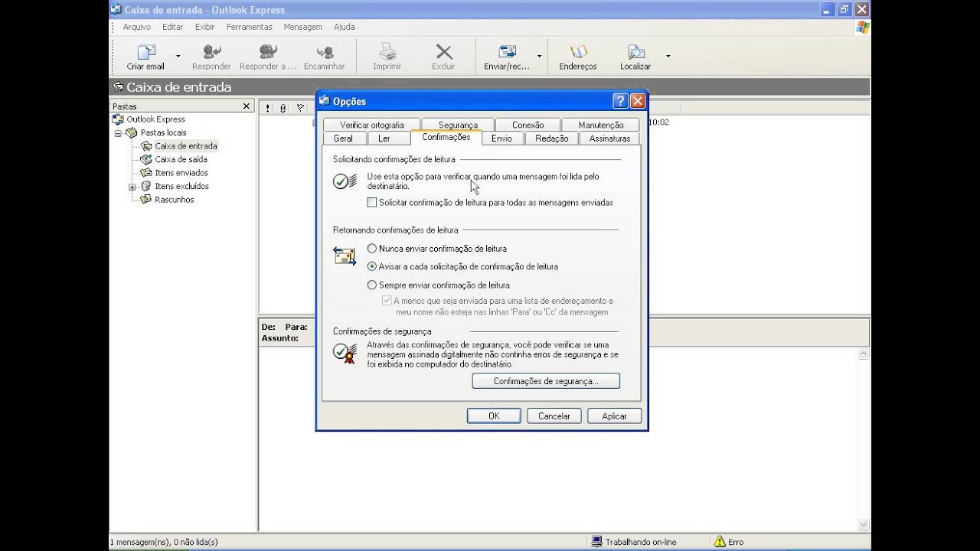Click the Localizar toolbar icon
Image resolution: width=980 pixels, height=551 pixels.
click(635, 52)
